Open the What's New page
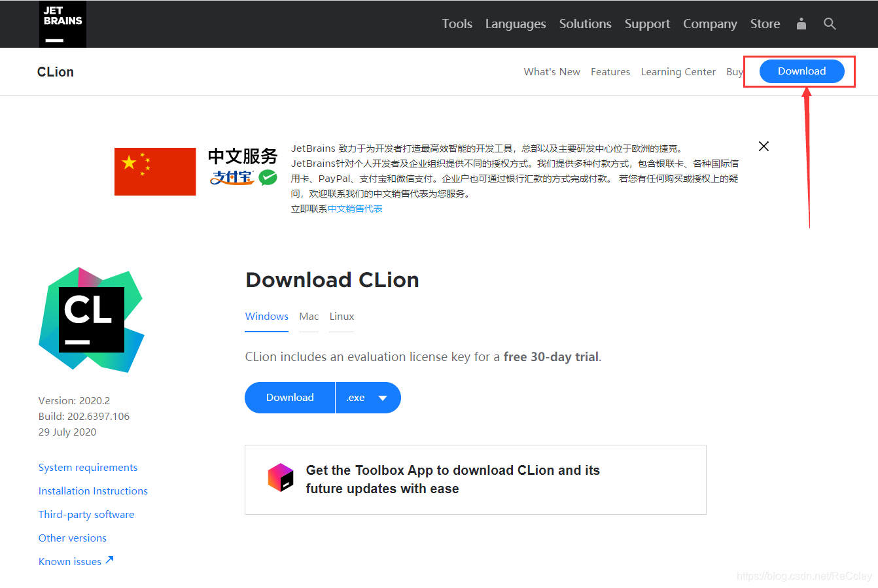878x588 pixels. (552, 72)
